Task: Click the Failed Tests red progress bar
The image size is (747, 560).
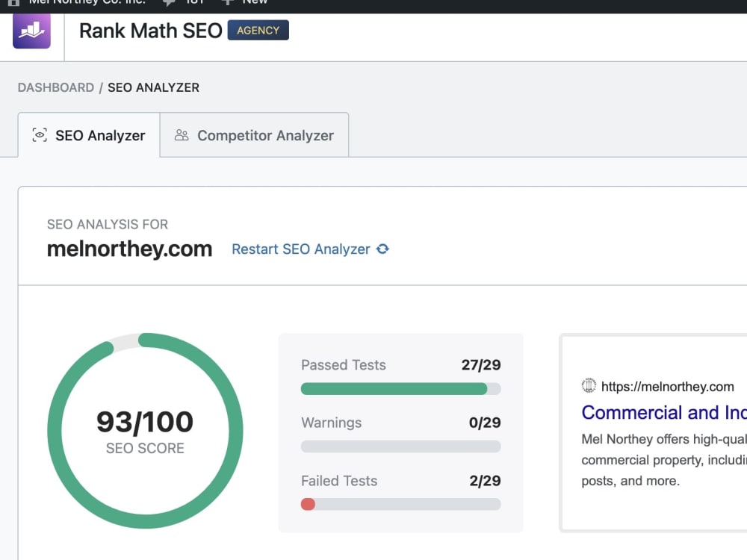Action: point(400,504)
